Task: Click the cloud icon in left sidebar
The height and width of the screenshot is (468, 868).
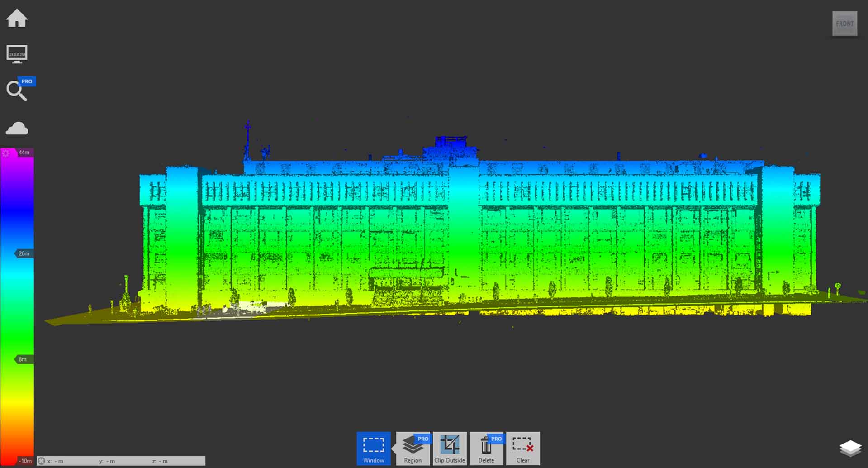Action: pyautogui.click(x=17, y=129)
